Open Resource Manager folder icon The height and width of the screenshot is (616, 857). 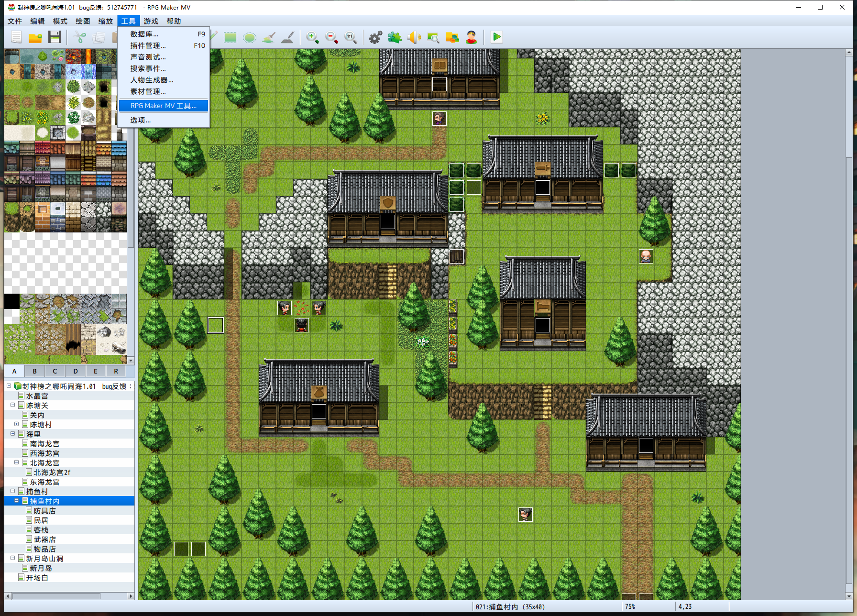[452, 37]
